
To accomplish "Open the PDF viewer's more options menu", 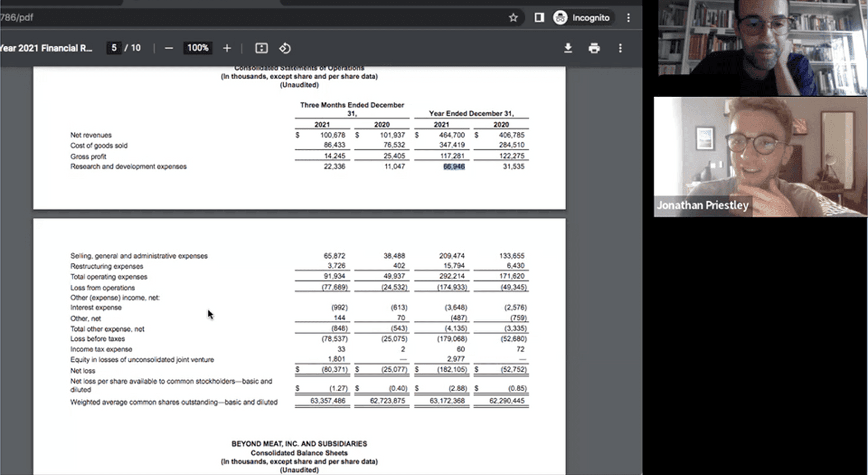I will coord(620,48).
